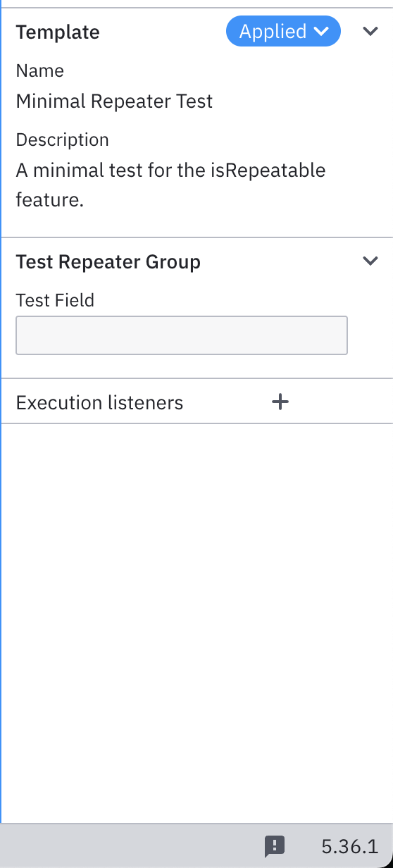Select the Test Repeater Group header title
This screenshot has width=393, height=868.
tap(108, 261)
